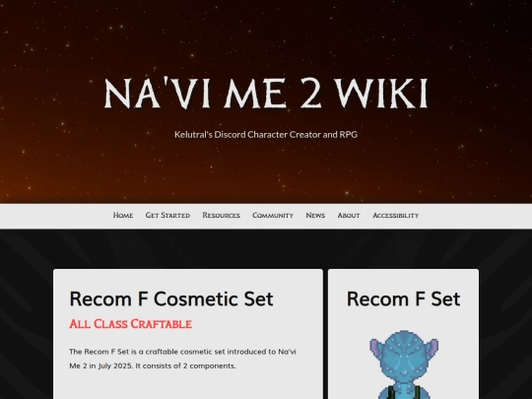The height and width of the screenshot is (399, 532).
Task: Open the News section
Action: 315,215
